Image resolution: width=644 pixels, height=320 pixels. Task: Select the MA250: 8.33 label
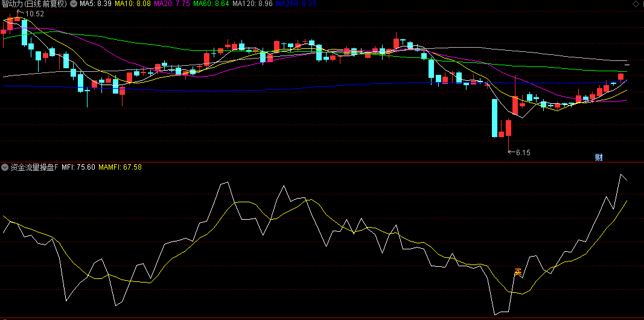click(x=296, y=4)
